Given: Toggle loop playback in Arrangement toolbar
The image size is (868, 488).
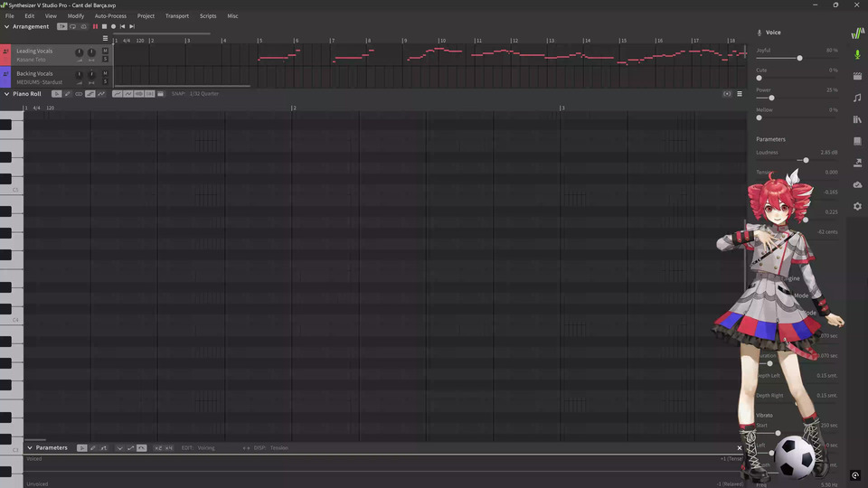Looking at the screenshot, I should (73, 26).
